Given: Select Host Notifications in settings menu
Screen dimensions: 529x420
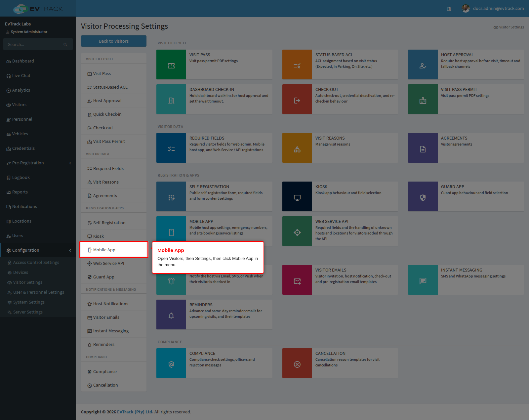Looking at the screenshot, I should click(x=114, y=304).
